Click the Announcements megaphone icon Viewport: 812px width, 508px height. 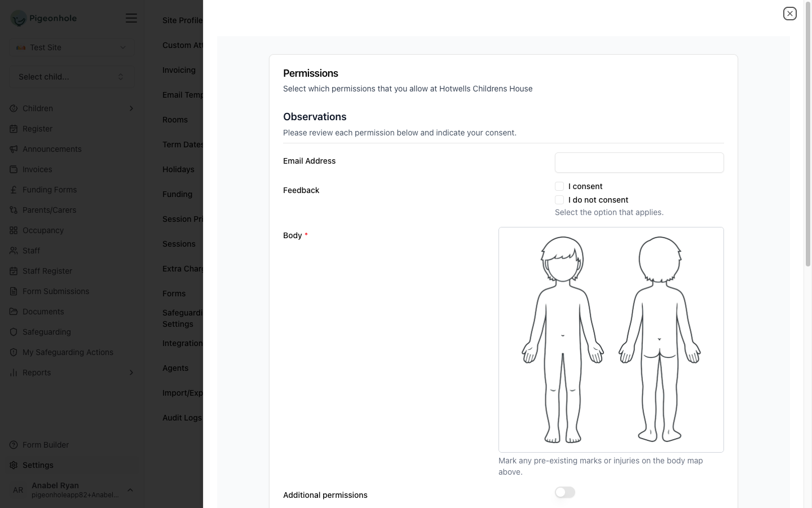[x=14, y=149]
